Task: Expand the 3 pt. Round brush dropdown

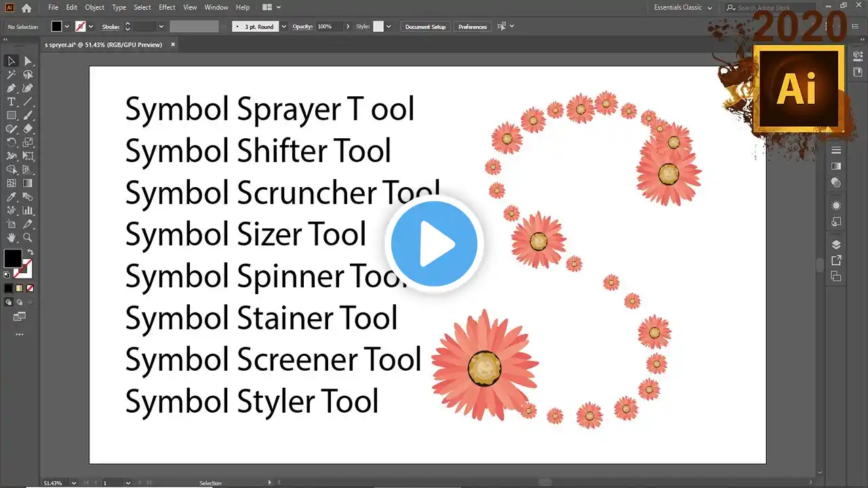Action: tap(283, 26)
